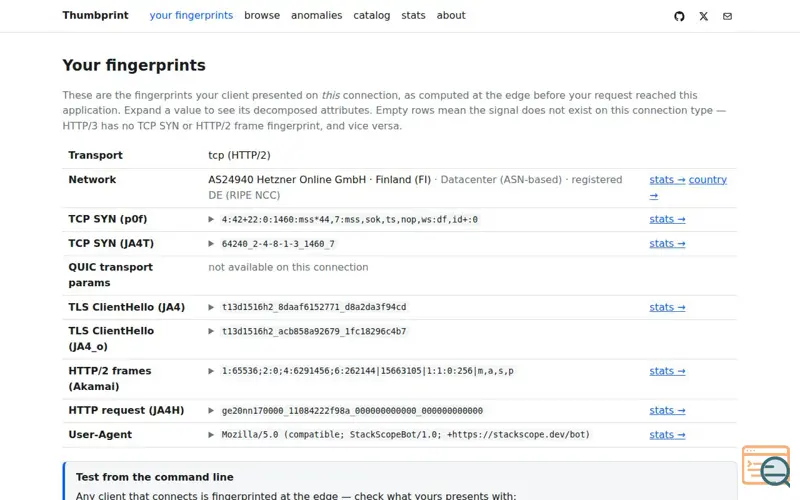Screen dimensions: 800x500
Task: Select the p0f string 4:42+22:0:1460
Action: pos(349,219)
